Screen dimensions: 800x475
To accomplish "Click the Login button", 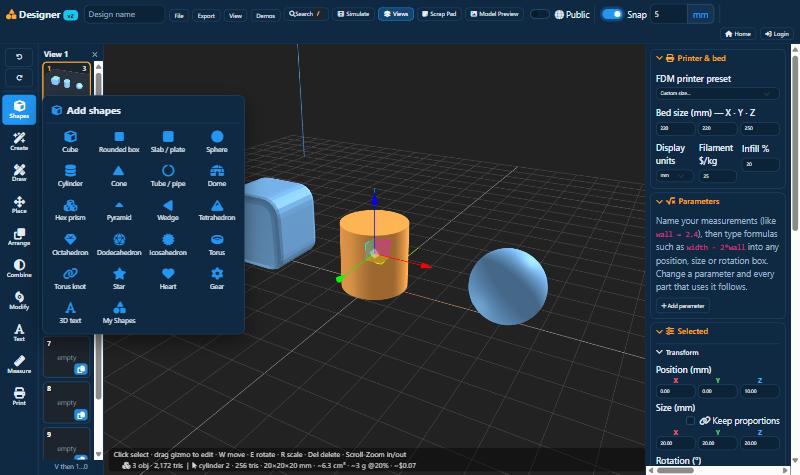I will [777, 34].
